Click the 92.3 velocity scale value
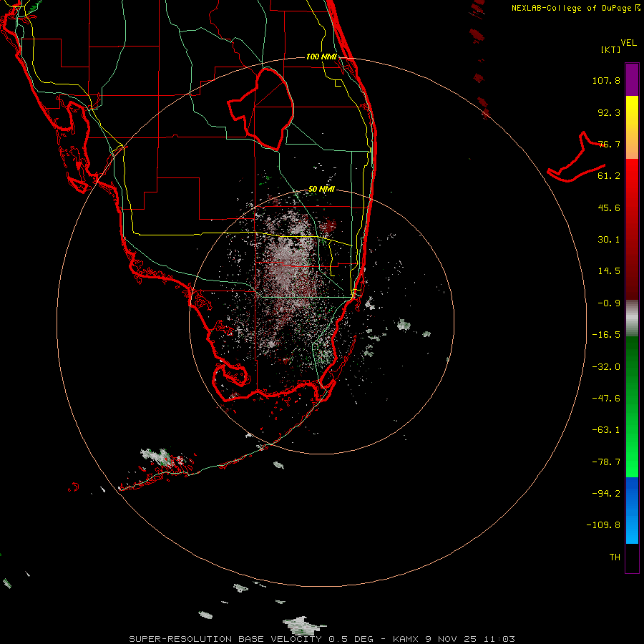The width and height of the screenshot is (644, 644). (x=609, y=112)
